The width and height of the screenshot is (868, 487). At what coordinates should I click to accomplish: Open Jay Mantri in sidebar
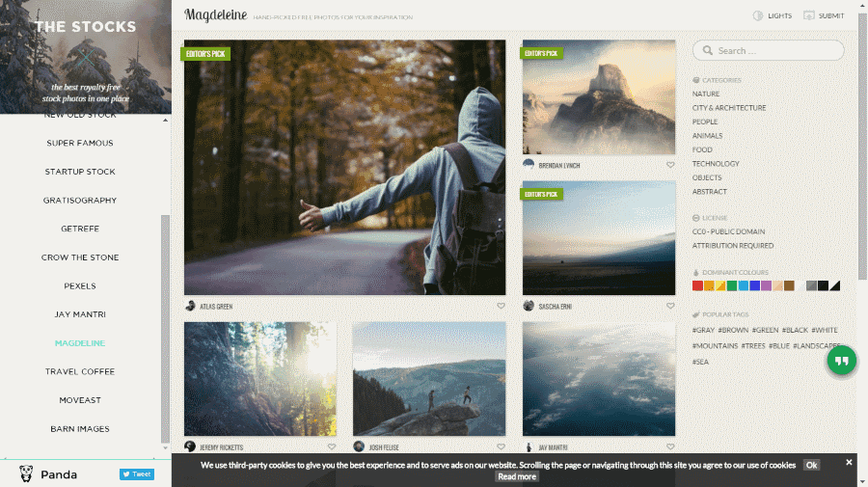coord(80,314)
